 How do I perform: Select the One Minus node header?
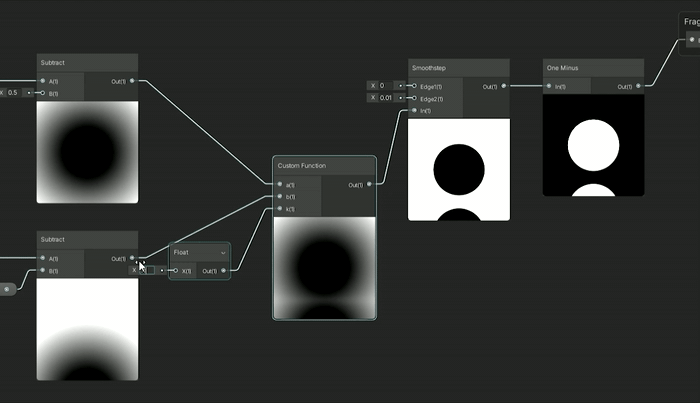pyautogui.click(x=593, y=67)
